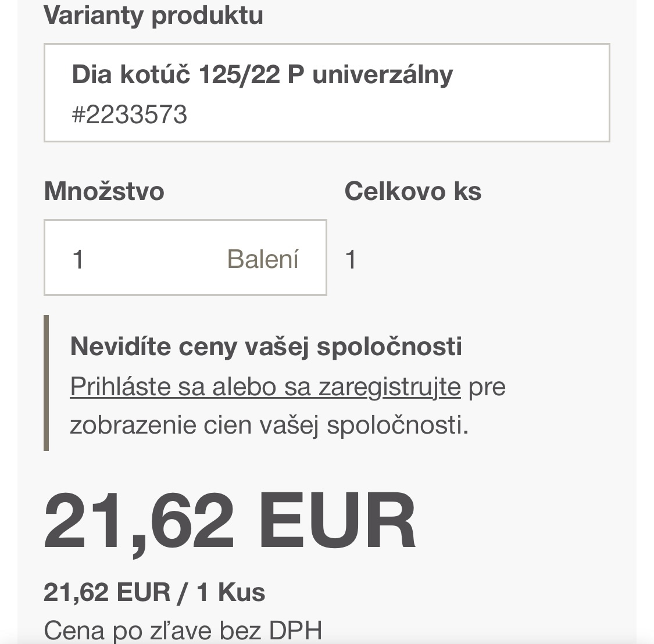Click the product number #2233573

click(x=129, y=115)
